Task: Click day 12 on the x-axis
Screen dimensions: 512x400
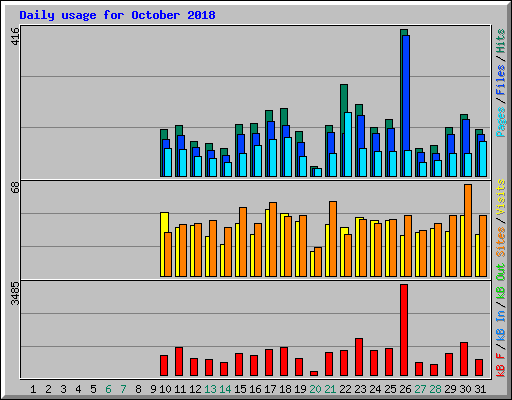Action: pyautogui.click(x=195, y=389)
